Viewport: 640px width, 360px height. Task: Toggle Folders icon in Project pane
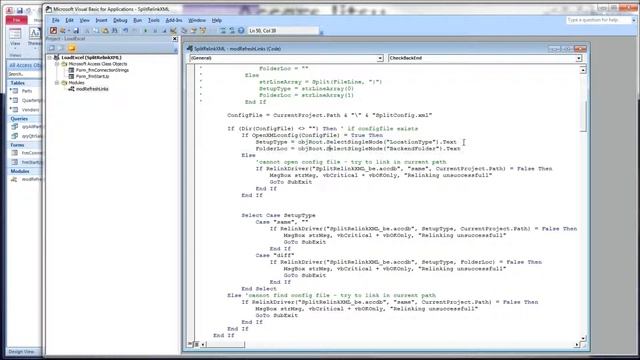click(71, 48)
